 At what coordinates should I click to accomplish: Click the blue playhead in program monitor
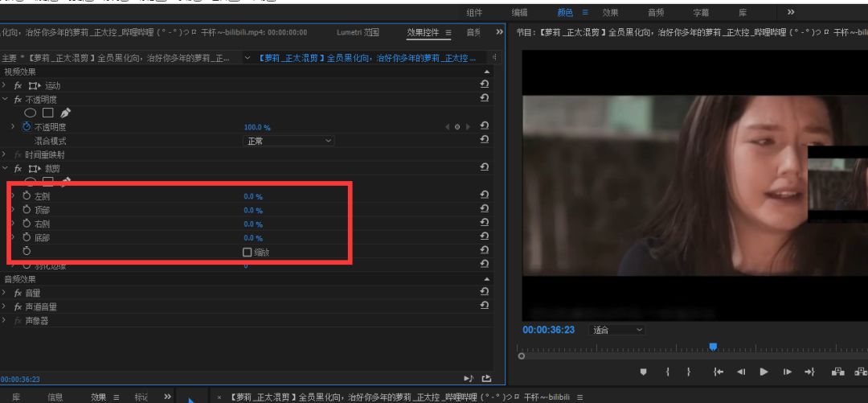[713, 347]
